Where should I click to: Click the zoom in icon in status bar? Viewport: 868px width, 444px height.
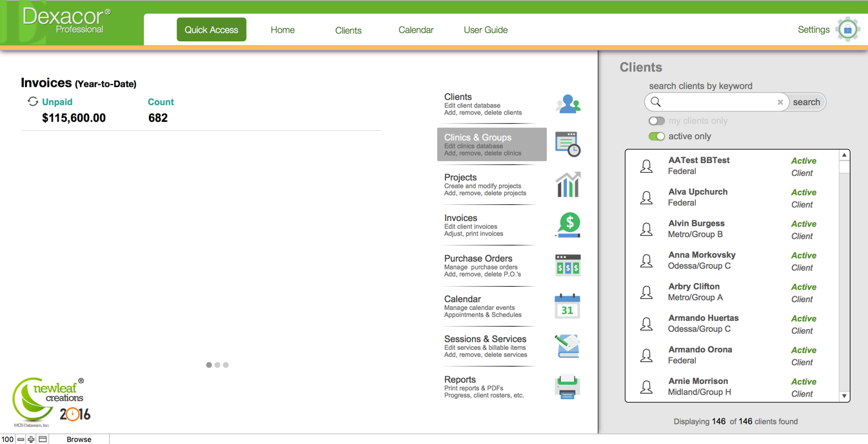31,439
